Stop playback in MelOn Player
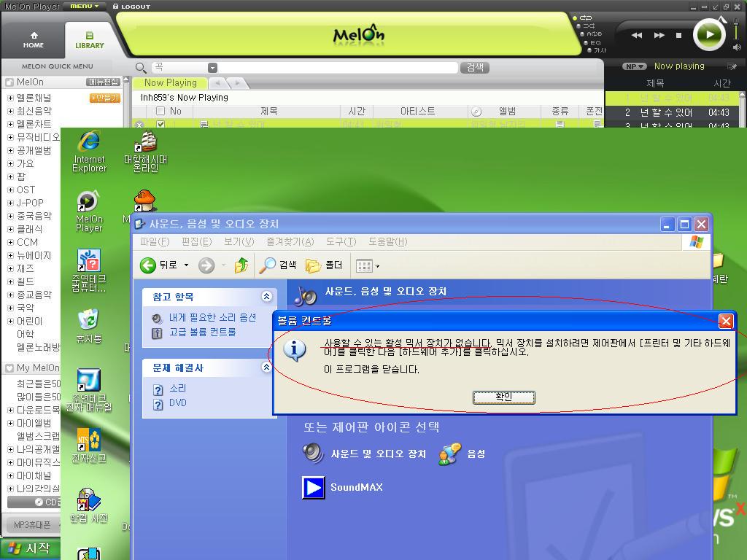 (x=679, y=35)
